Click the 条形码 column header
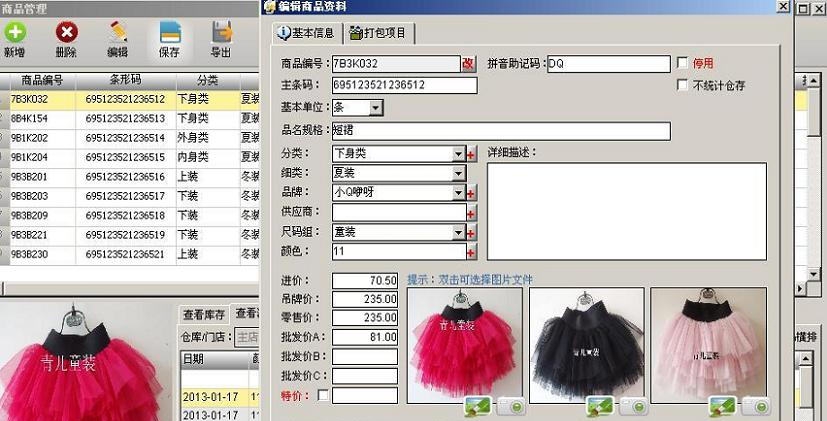Viewport: 827px width, 421px height. pos(126,80)
